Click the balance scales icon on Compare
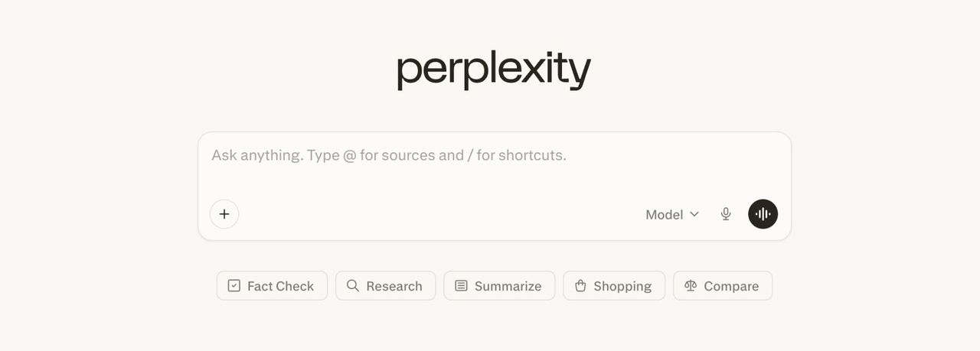This screenshot has height=351, width=980. (x=691, y=286)
